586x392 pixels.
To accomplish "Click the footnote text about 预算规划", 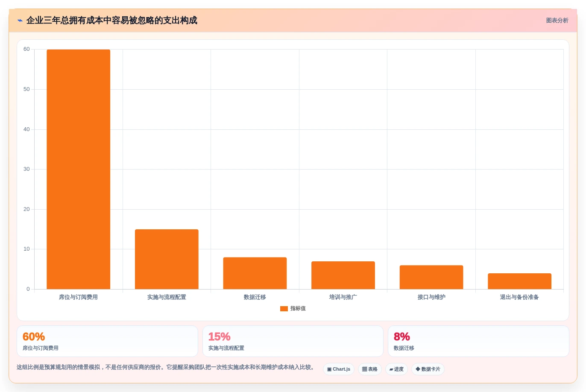I will (x=166, y=367).
